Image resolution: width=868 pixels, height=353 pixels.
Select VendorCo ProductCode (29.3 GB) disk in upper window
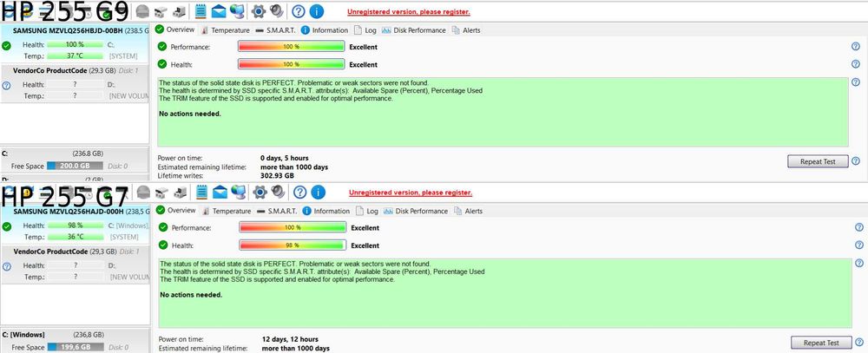pos(74,83)
